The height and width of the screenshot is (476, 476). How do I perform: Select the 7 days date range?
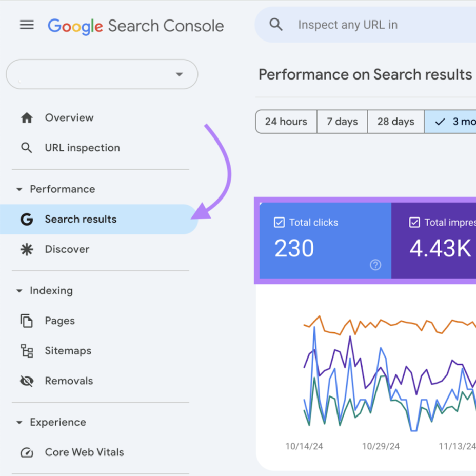(342, 122)
